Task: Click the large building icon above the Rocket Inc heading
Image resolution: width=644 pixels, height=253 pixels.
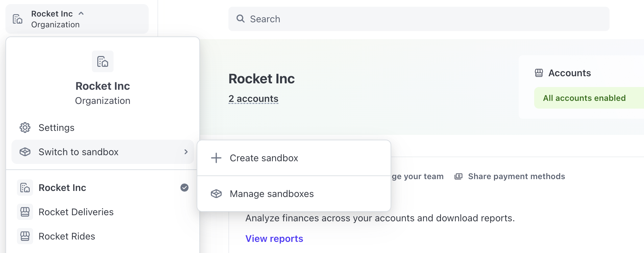Action: [103, 61]
